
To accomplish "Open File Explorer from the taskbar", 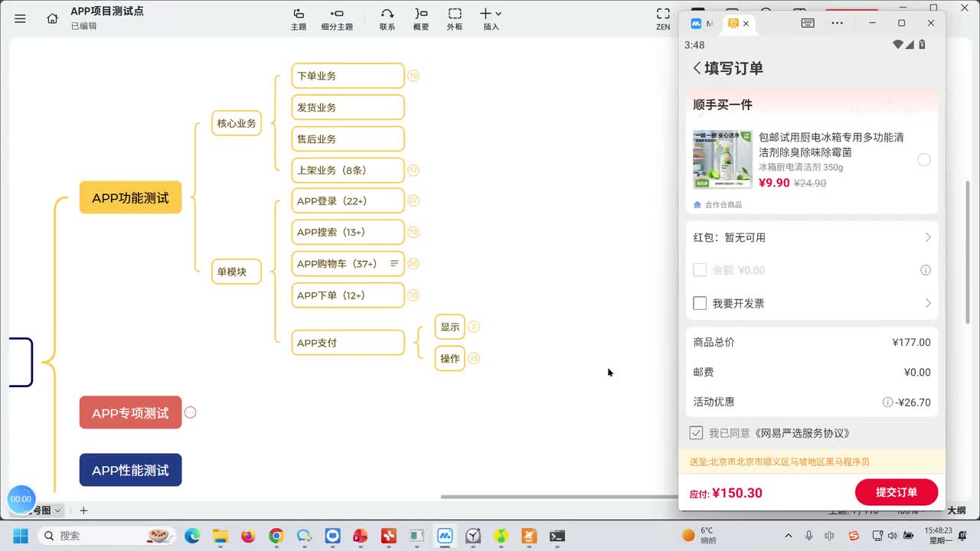I will (x=220, y=536).
